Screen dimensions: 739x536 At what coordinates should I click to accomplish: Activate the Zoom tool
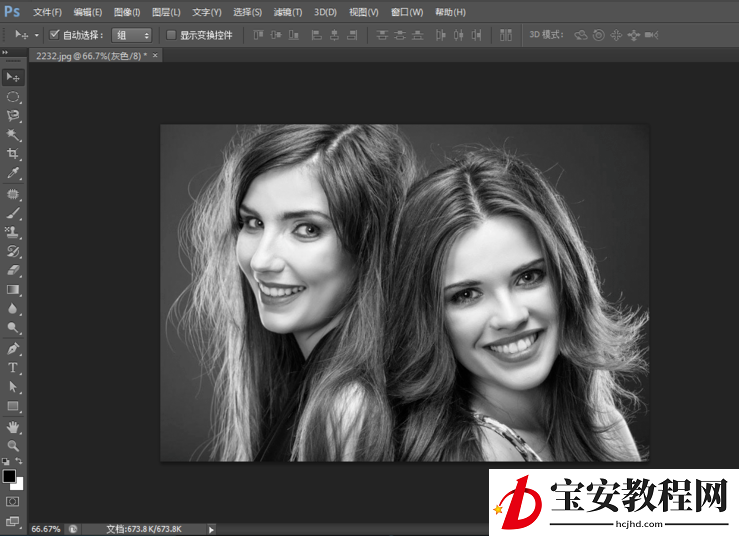(x=13, y=446)
